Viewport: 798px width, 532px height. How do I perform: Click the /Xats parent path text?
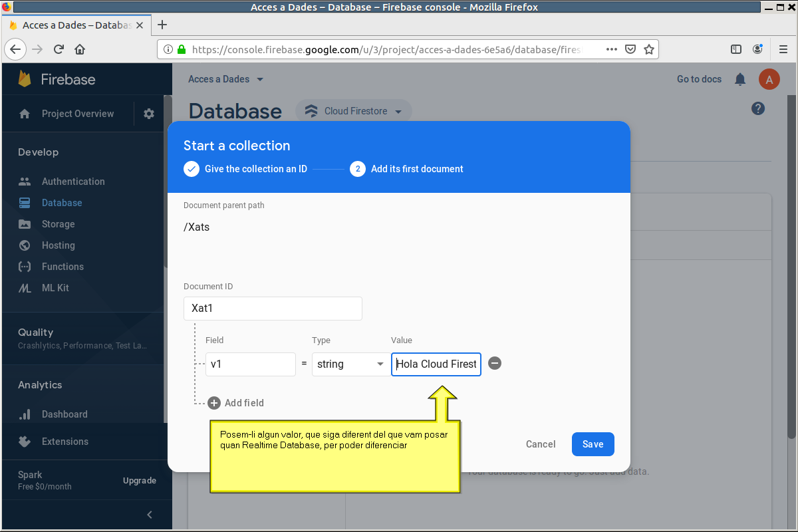coord(197,227)
